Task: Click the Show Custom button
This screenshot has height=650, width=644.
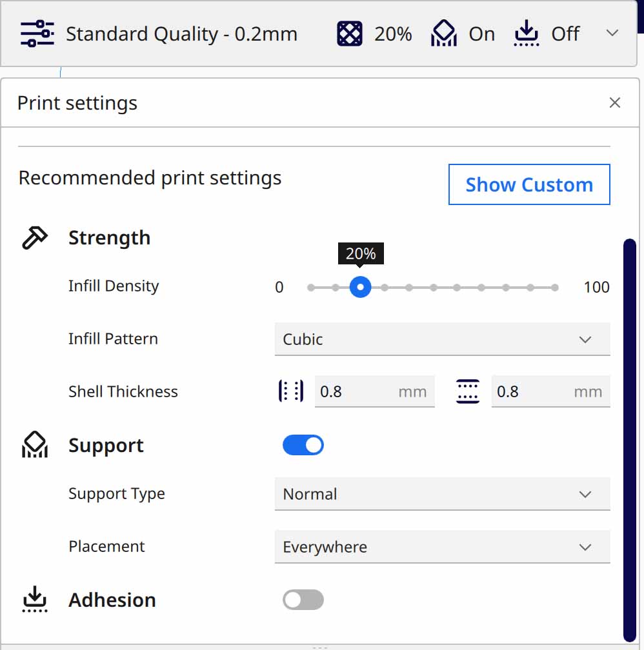Action: point(529,185)
